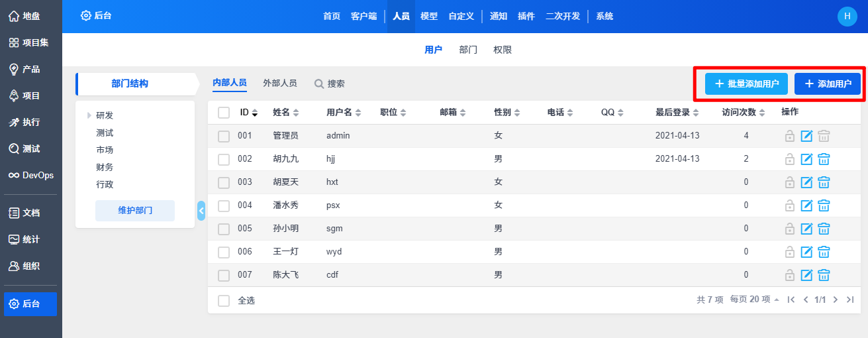The width and height of the screenshot is (868, 338).
Task: Check the checkbox for user 003 胡夏天
Action: coord(224,182)
